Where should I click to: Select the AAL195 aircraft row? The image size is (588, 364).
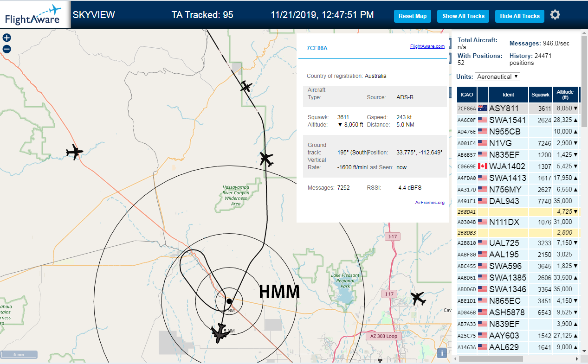point(518,255)
